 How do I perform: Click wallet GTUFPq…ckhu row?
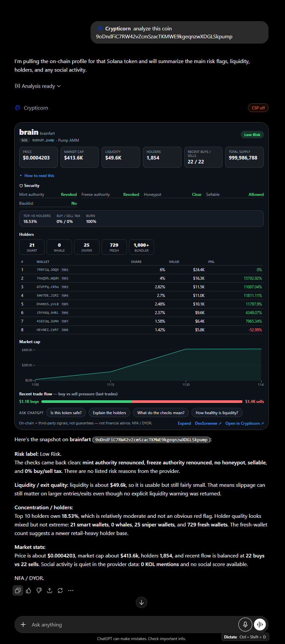point(142,287)
